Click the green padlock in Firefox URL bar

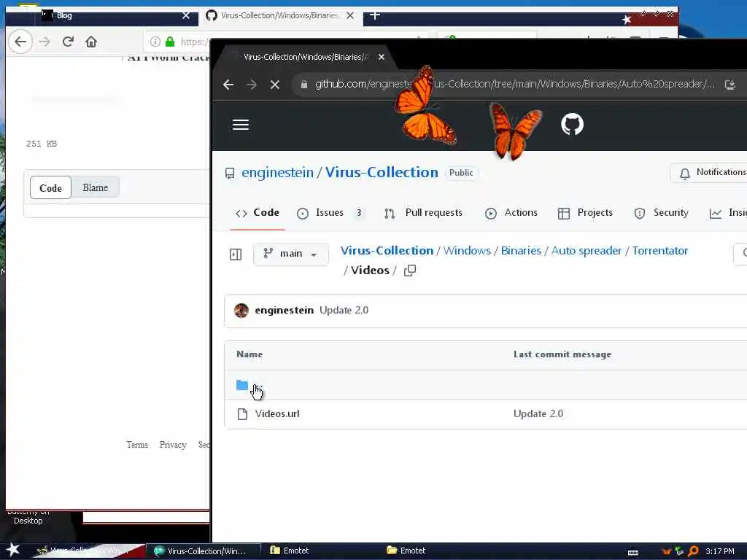click(x=169, y=42)
